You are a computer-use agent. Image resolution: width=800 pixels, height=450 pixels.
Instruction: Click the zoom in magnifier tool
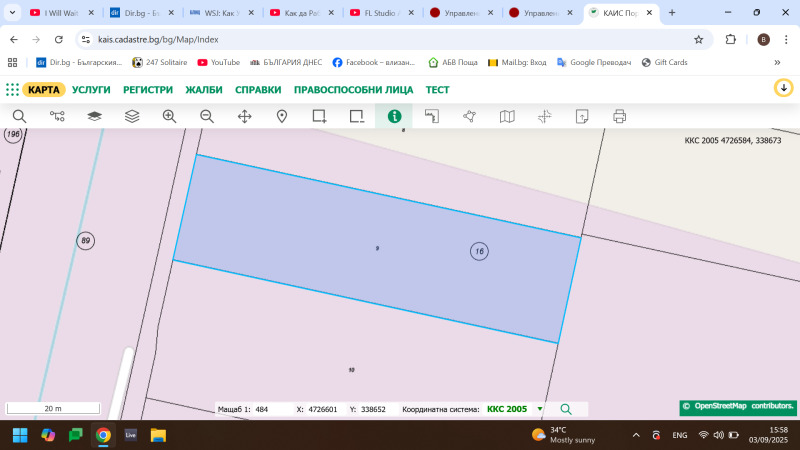[169, 116]
